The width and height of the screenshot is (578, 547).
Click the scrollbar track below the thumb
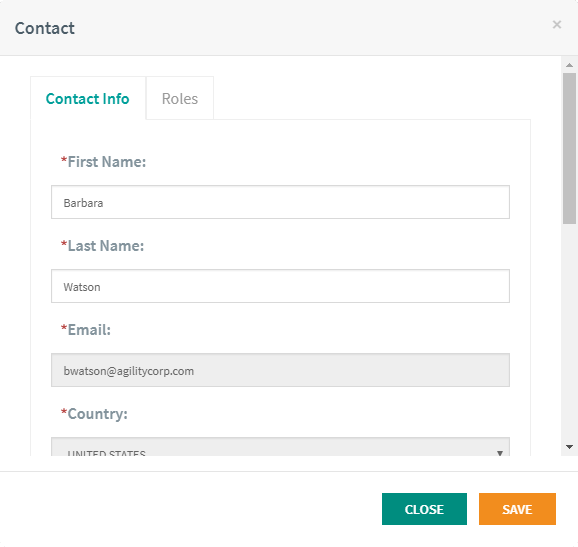point(569,332)
